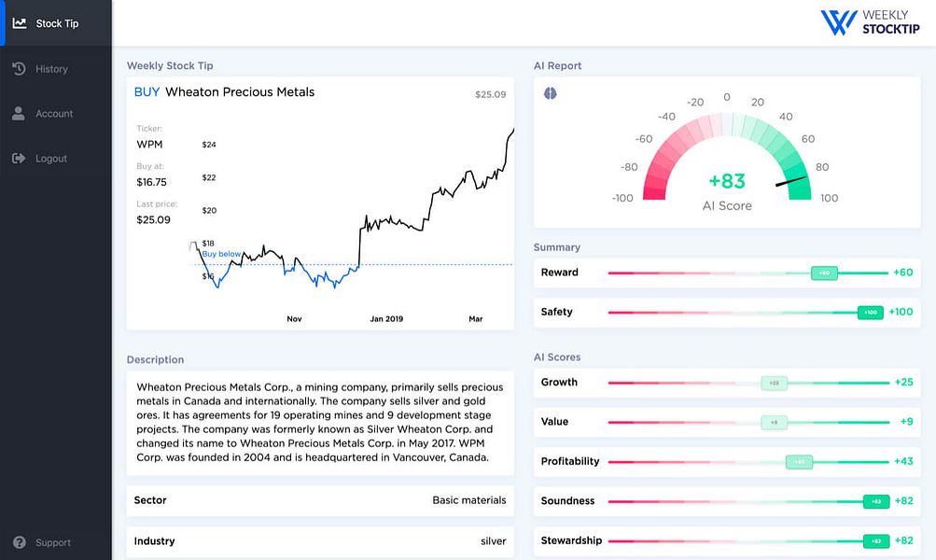The width and height of the screenshot is (936, 560).
Task: Click the Industry row label
Action: [154, 541]
